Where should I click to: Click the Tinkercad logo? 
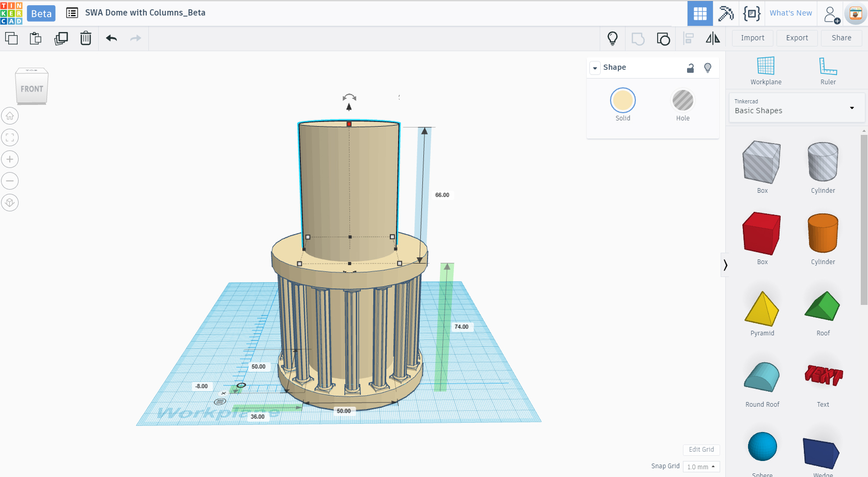(x=11, y=13)
